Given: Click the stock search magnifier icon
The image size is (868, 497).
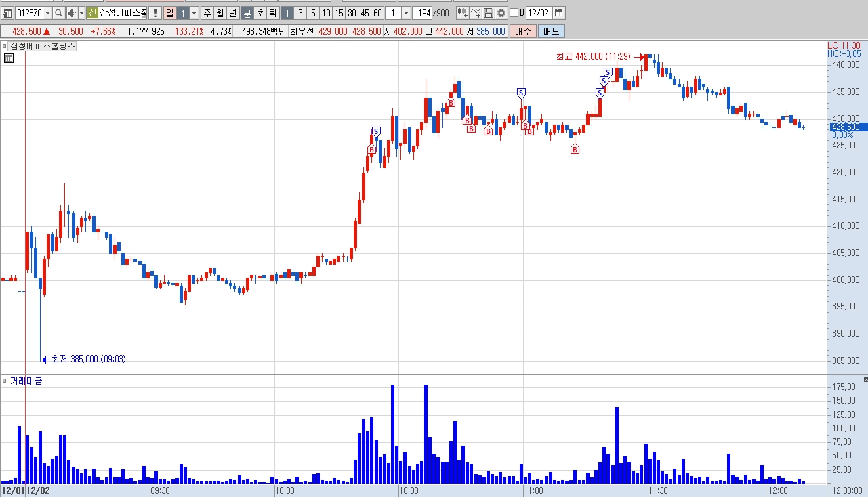Looking at the screenshot, I should [59, 13].
